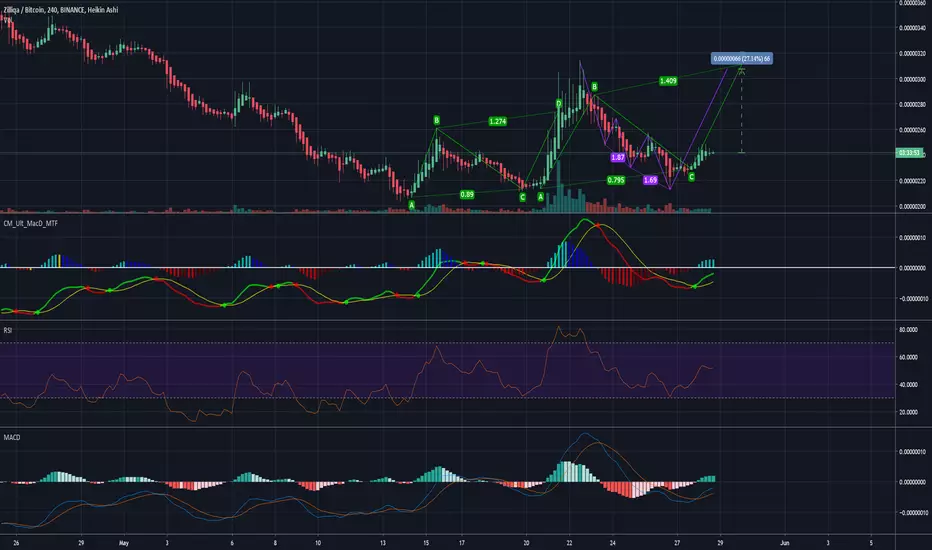
Task: Select date 15 on the time axis
Action: (426, 543)
